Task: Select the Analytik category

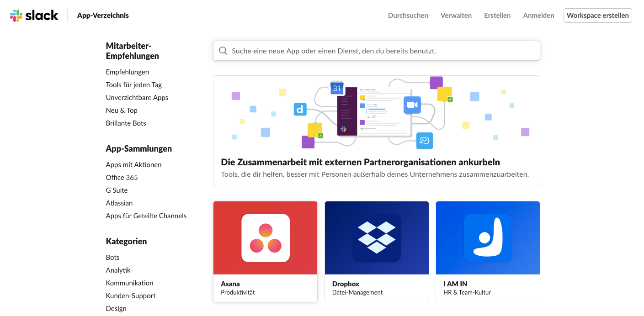Action: [x=118, y=270]
